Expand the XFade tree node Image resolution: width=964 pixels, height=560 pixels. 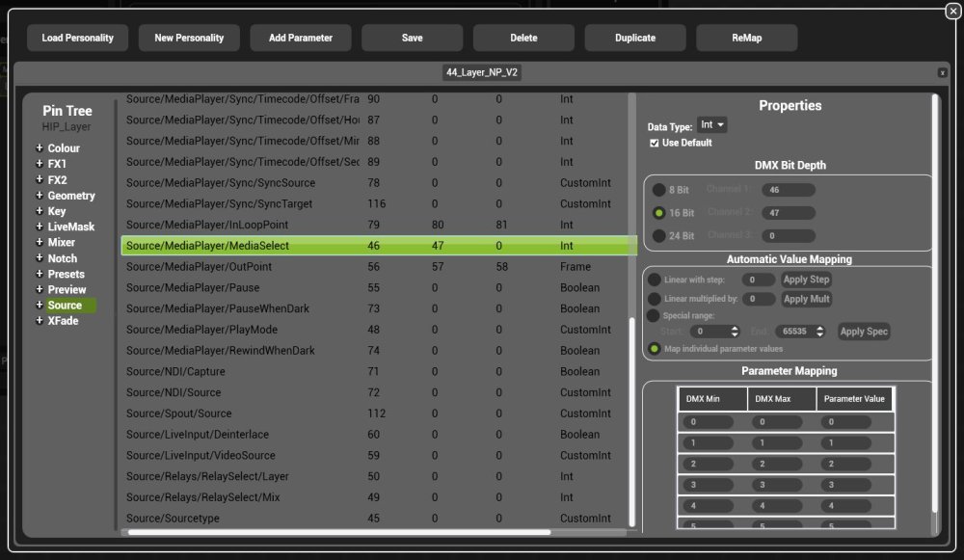[40, 320]
